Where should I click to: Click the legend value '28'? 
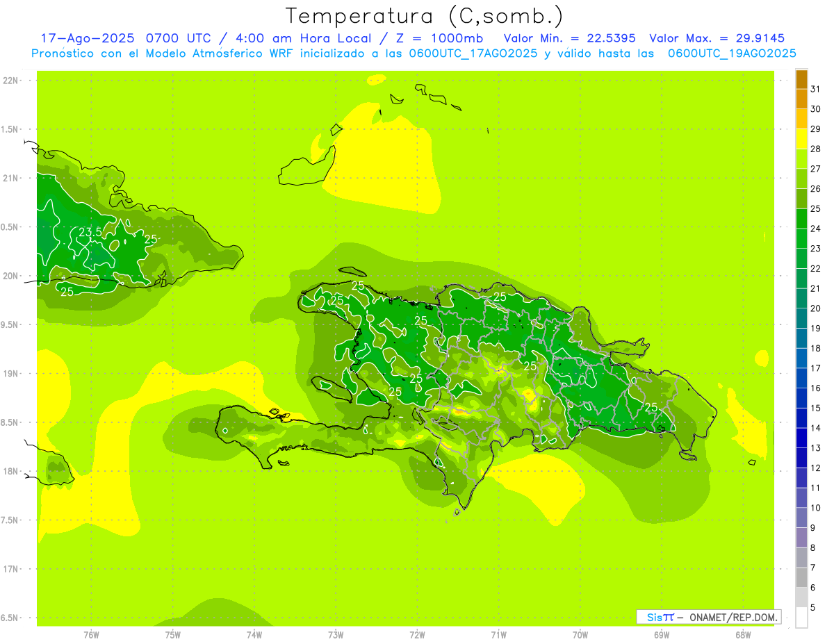coord(816,149)
